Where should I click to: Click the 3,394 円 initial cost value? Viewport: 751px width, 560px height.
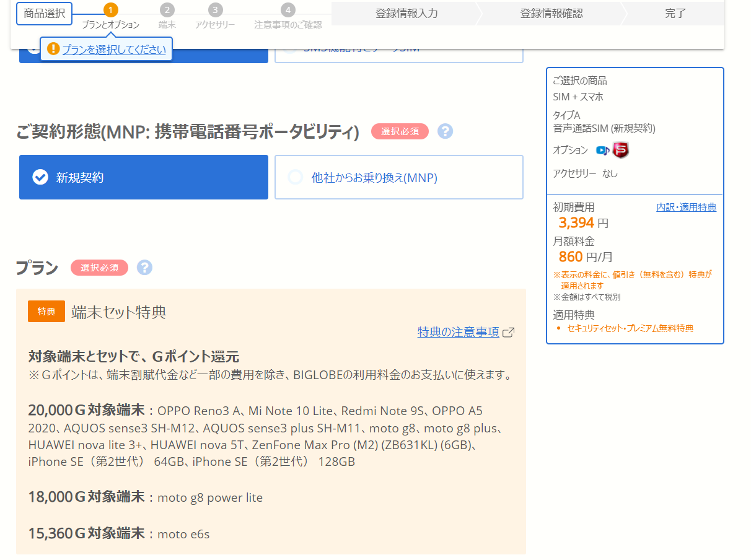pyautogui.click(x=583, y=223)
